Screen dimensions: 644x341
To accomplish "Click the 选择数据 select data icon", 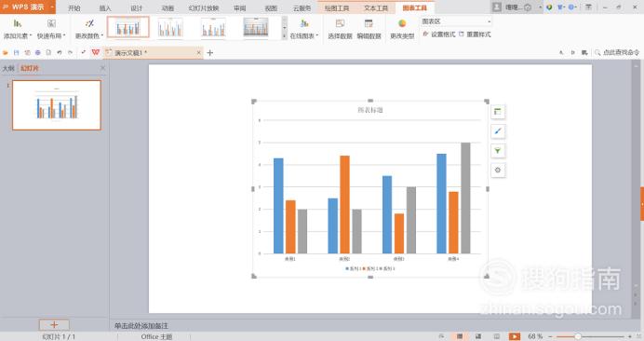I will [x=340, y=28].
